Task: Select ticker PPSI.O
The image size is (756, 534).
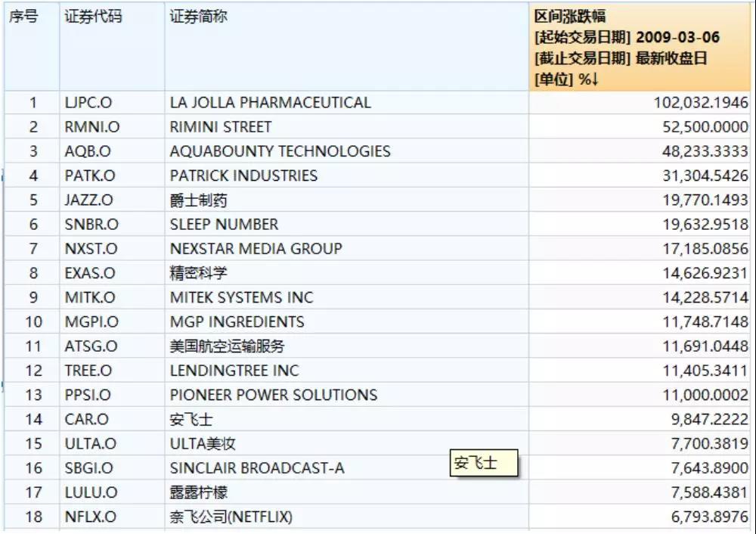Action: point(88,395)
